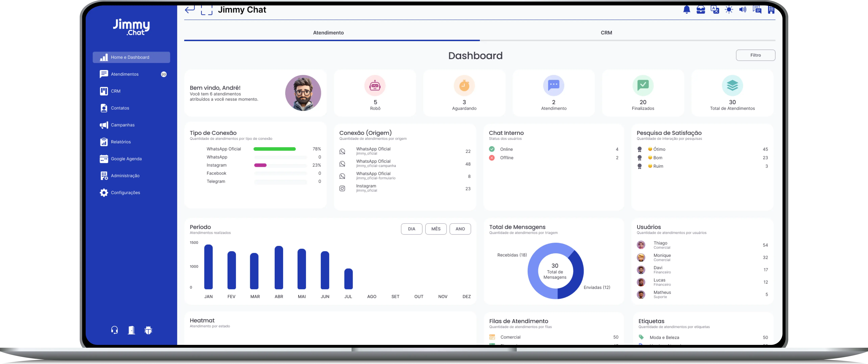Viewport: 868px width, 364px height.
Task: Switch to the CRM tab
Action: [x=606, y=32]
